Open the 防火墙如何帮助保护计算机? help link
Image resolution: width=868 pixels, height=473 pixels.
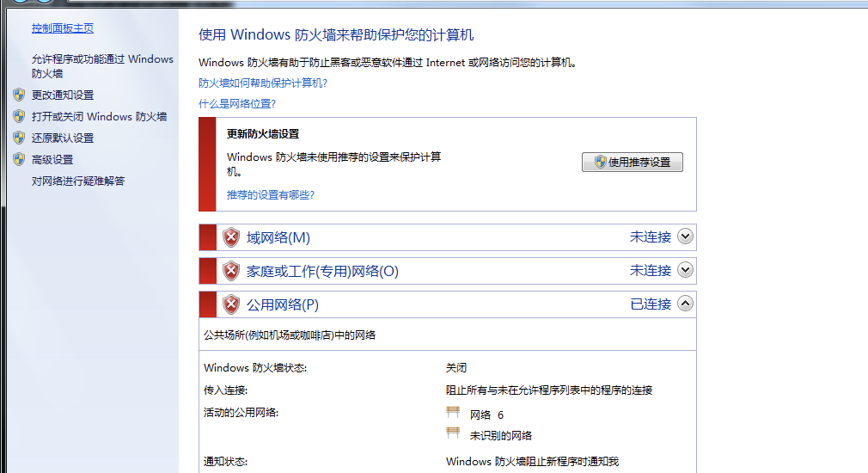click(x=263, y=83)
